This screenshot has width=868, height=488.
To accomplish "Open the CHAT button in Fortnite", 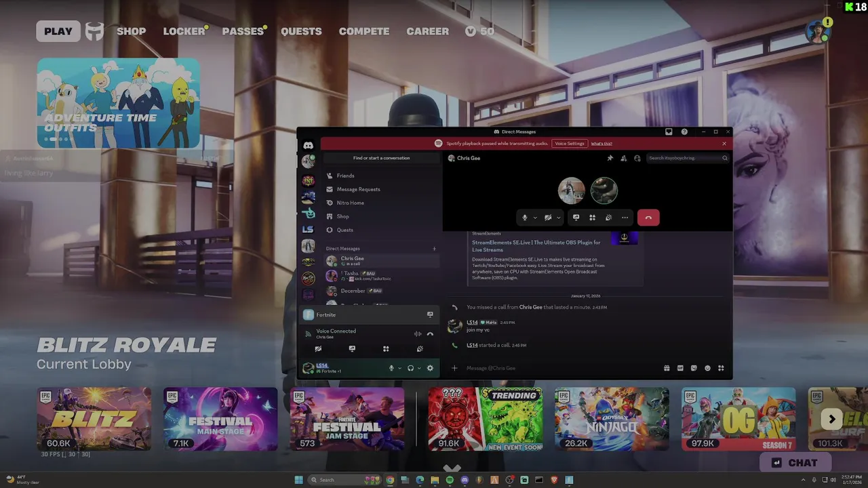I will pyautogui.click(x=797, y=463).
